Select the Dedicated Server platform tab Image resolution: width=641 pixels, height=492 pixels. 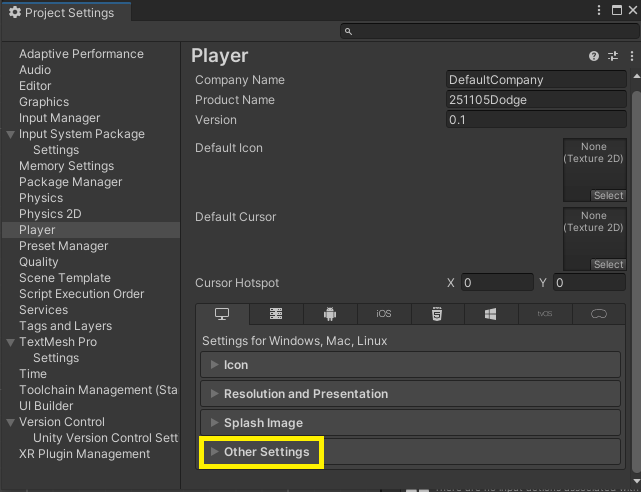coord(276,314)
